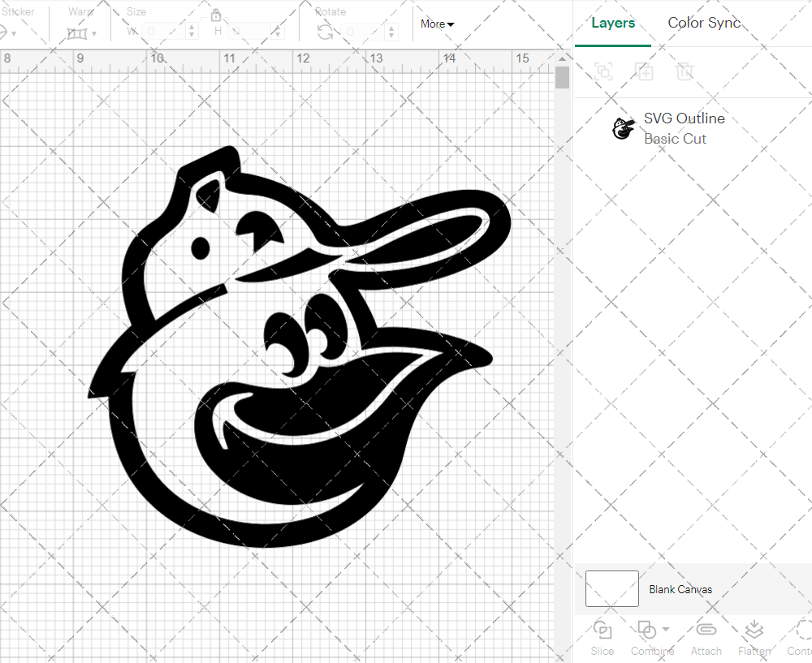Switch to the Layers tab
This screenshot has width=812, height=663.
click(613, 23)
